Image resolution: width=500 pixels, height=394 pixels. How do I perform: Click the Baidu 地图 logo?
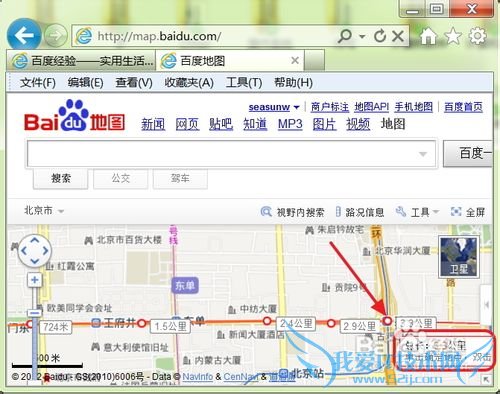[75, 116]
